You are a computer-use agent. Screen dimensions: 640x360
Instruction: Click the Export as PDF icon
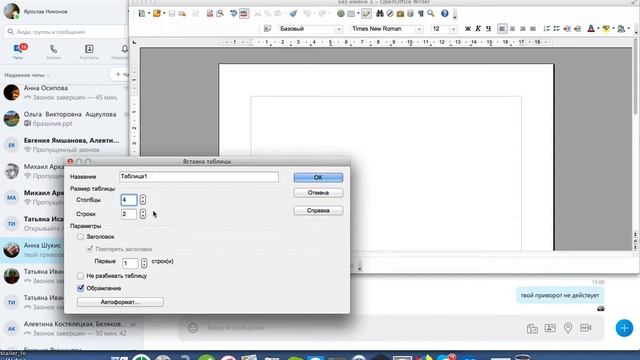coord(210,13)
